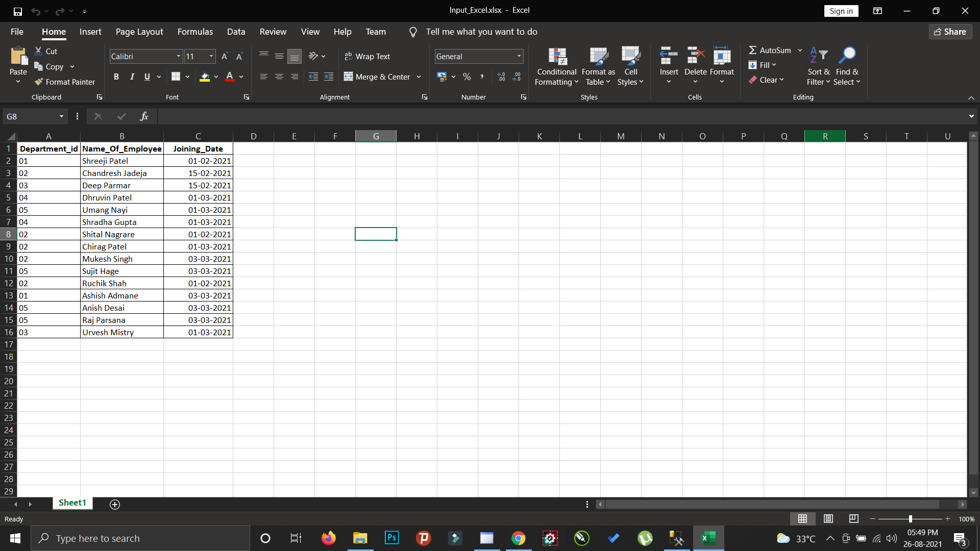Viewport: 980px width, 551px height.
Task: Switch to the Page Layout tab
Action: [139, 32]
